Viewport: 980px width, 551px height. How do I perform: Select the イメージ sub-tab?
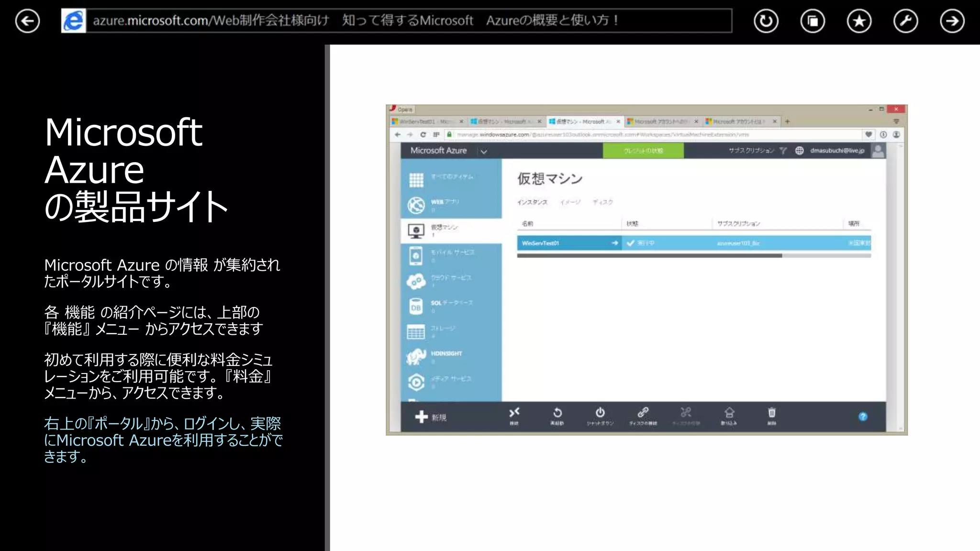570,202
